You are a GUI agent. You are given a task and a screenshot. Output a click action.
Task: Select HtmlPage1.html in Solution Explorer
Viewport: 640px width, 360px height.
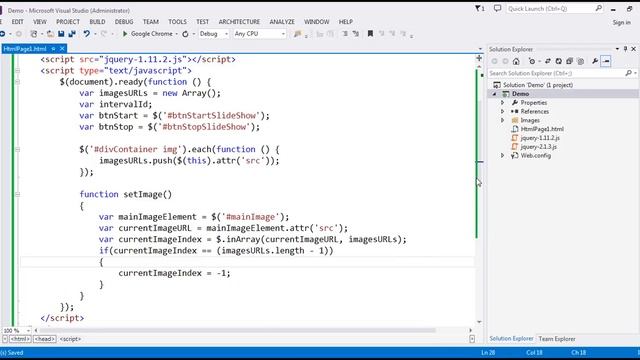click(542, 129)
